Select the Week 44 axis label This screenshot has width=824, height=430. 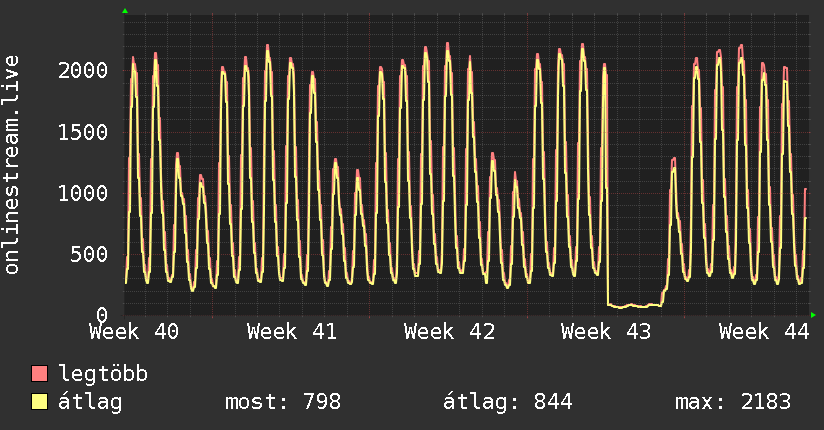click(x=764, y=332)
